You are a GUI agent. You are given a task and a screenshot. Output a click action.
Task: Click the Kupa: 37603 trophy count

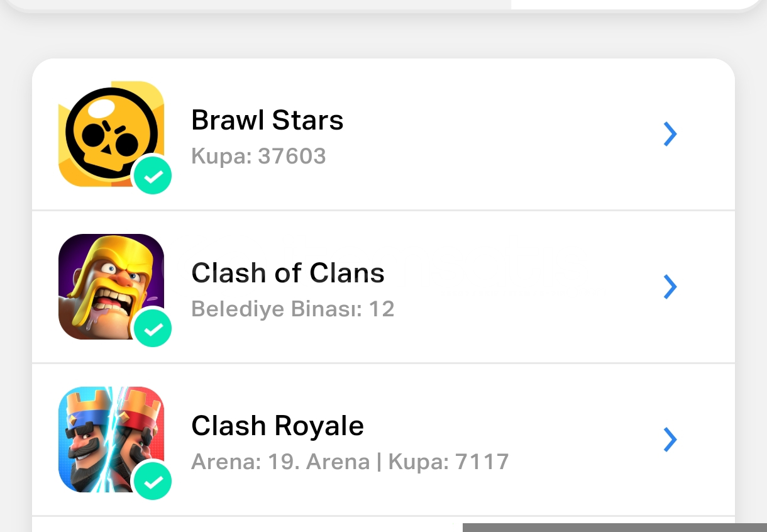click(x=258, y=156)
